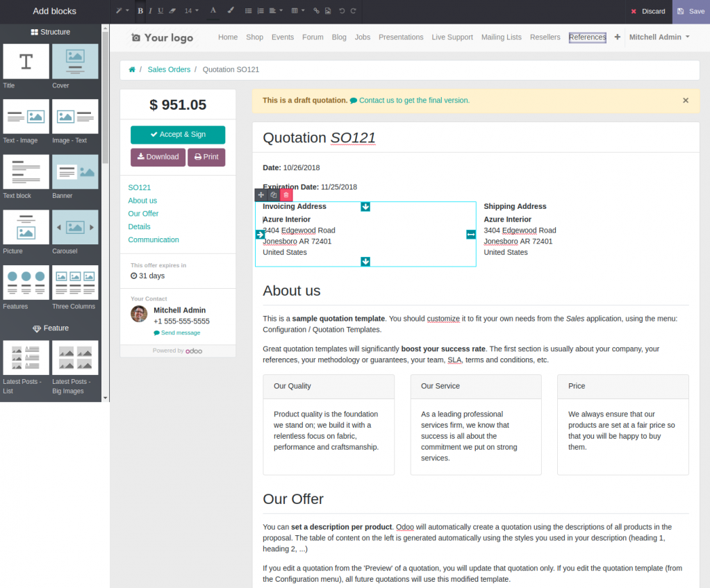Insert a hyperlink using the chain icon

click(316, 10)
